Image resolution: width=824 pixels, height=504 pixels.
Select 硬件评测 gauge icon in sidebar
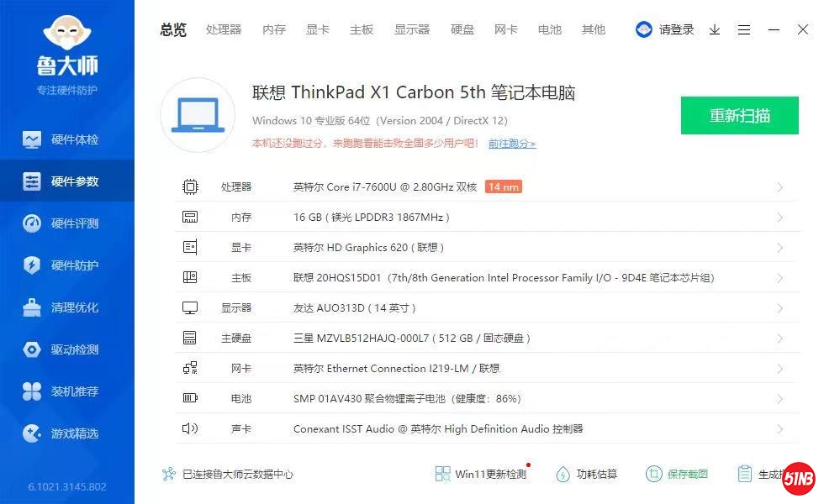click(32, 223)
